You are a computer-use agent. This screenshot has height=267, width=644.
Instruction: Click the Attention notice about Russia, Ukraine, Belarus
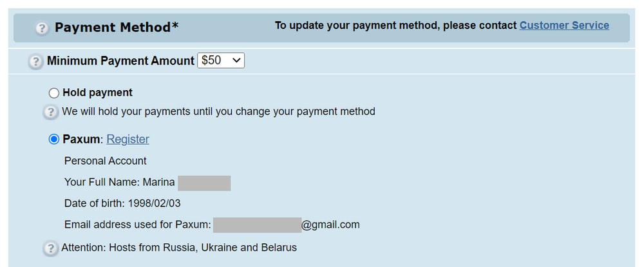coord(179,247)
